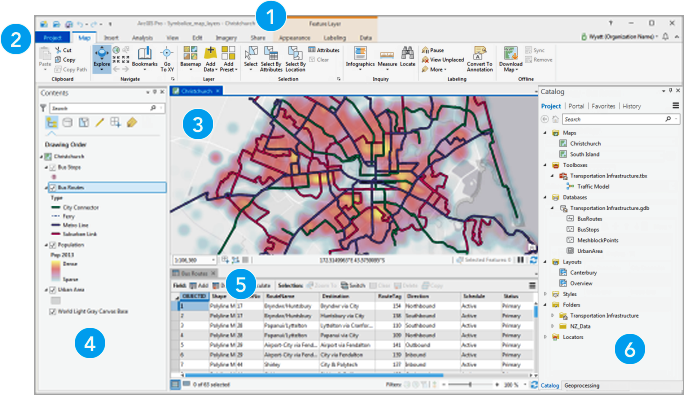This screenshot has height=395, width=684.
Task: Click the Download Map icon
Action: (x=510, y=53)
